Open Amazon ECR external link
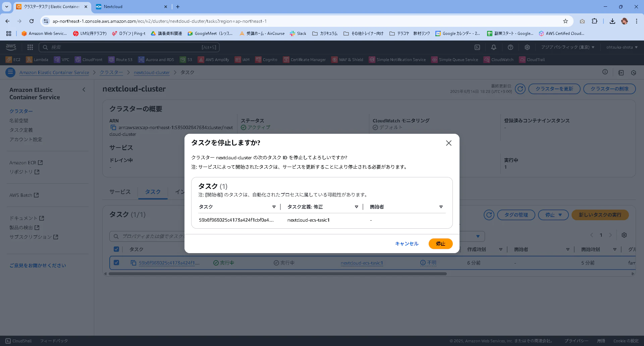The width and height of the screenshot is (644, 346). pos(26,163)
